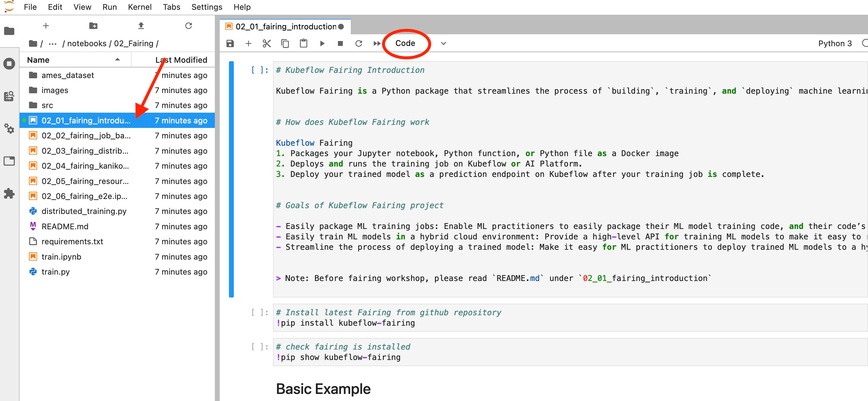Click the Upload Files icon
This screenshot has height=401, width=868.
141,26
